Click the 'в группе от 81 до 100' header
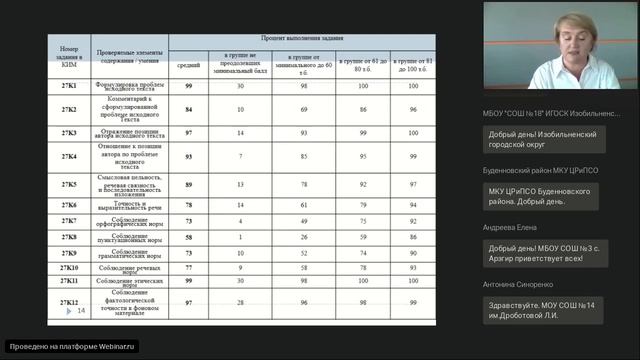Image resolution: width=640 pixels, height=360 pixels. 413,65
